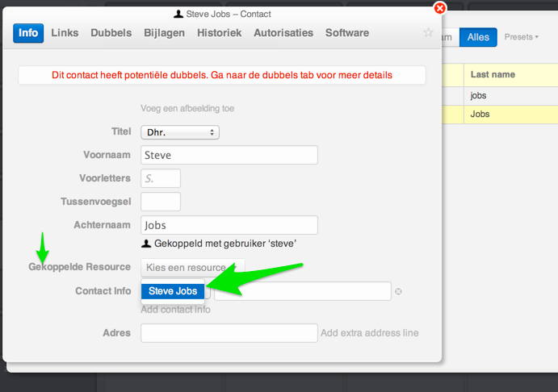The width and height of the screenshot is (558, 392).
Task: Click the user icon beside 'Gekoppeld met gebruiker'
Action: pyautogui.click(x=146, y=243)
